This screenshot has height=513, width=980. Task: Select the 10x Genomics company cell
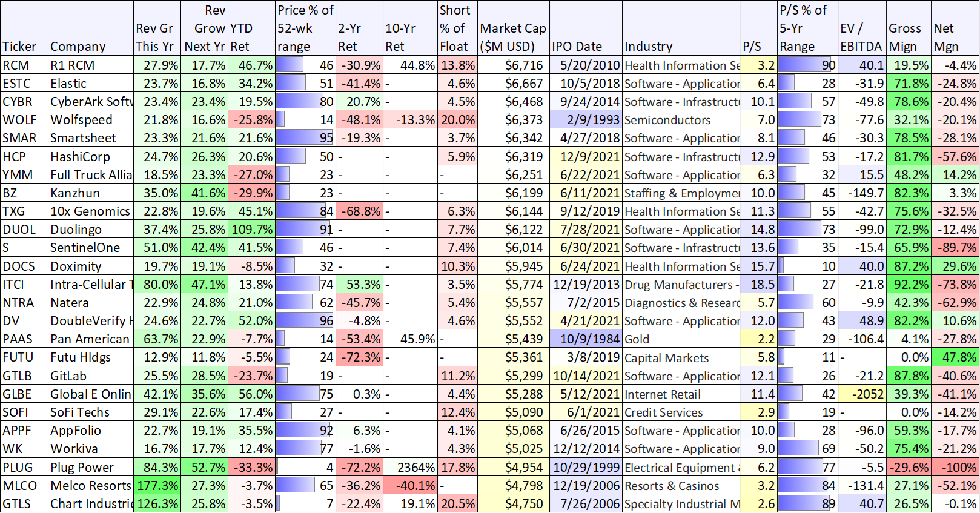(x=91, y=211)
